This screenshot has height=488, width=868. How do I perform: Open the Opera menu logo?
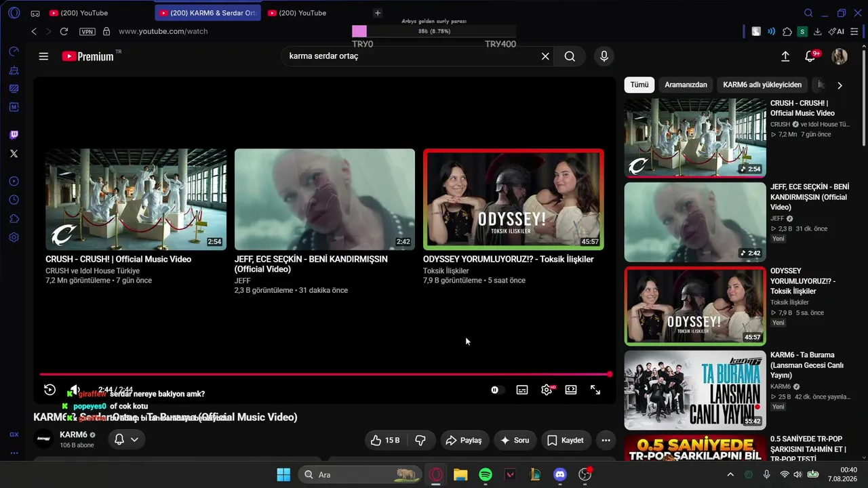14,13
